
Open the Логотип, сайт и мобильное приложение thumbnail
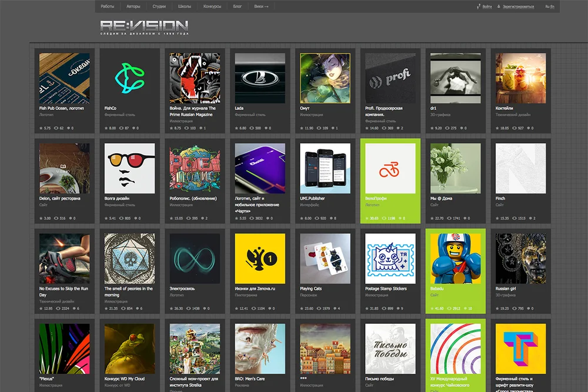coord(260,168)
